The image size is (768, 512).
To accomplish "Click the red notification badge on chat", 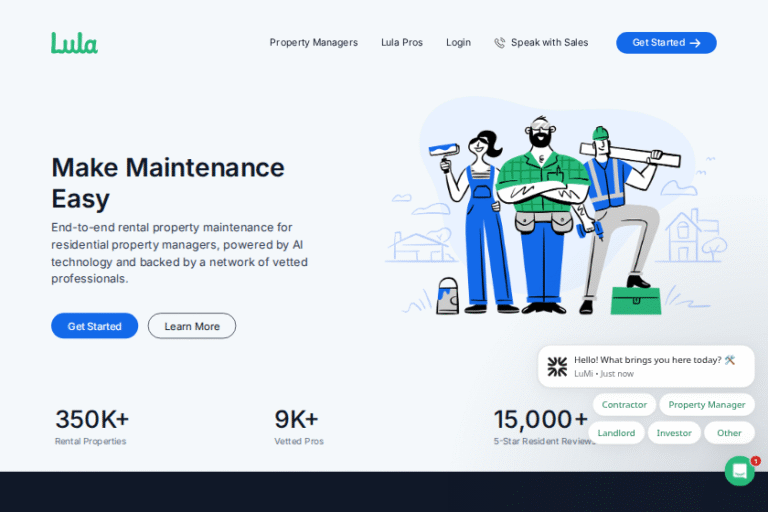I will coord(756,461).
